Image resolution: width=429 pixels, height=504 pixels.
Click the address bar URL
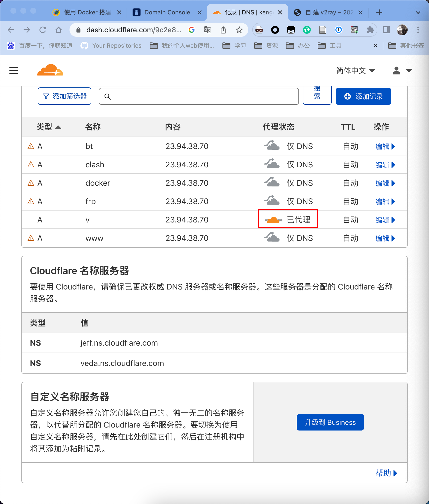click(x=134, y=30)
